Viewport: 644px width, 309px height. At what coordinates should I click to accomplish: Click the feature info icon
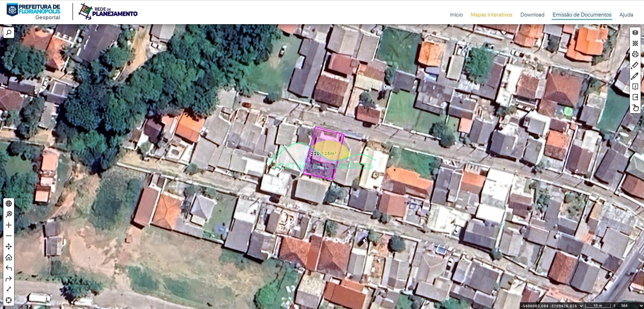[635, 87]
